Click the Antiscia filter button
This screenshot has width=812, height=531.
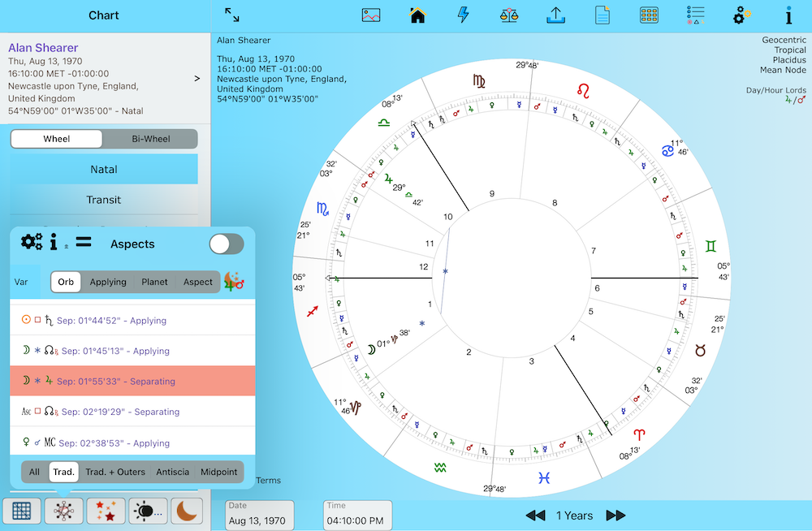(x=171, y=472)
